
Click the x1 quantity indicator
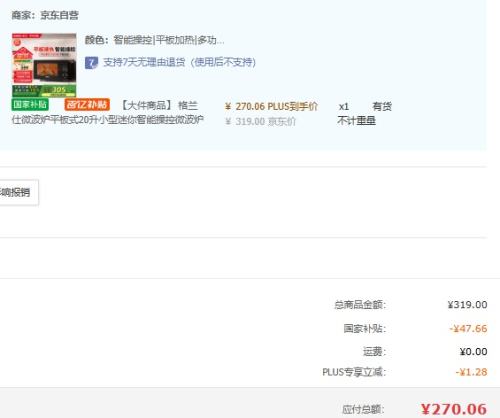click(344, 107)
